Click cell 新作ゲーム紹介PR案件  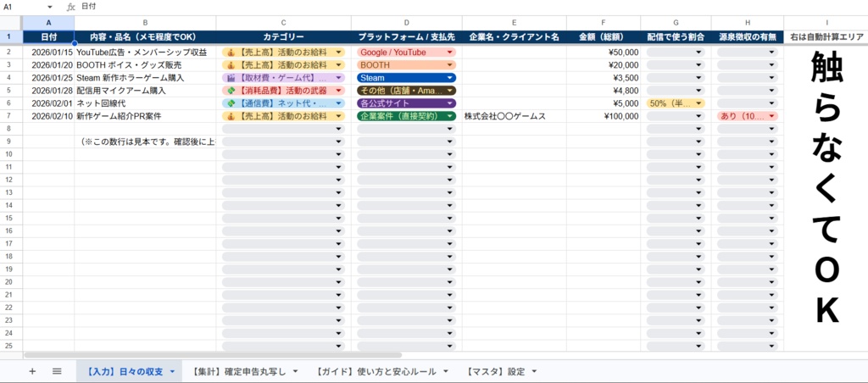[x=145, y=116]
